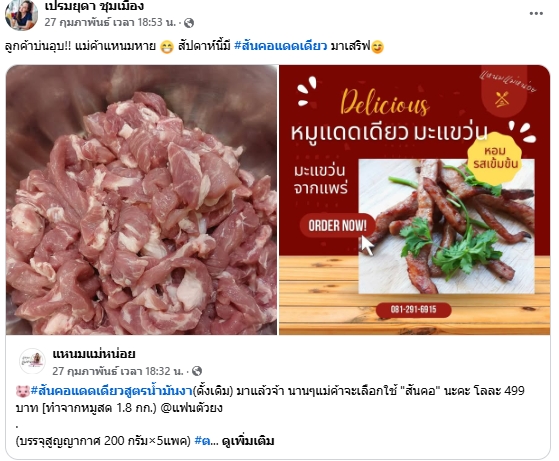Screen dimensions: 559x461
Task: Click the truncated #ต hashtag link
Action: (202, 441)
